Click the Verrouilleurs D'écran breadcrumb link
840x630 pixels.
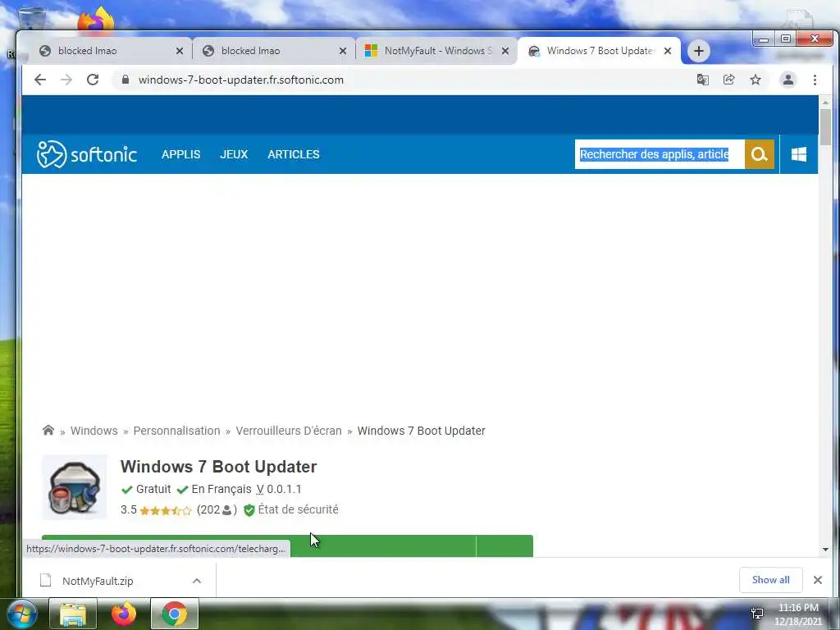[289, 431]
